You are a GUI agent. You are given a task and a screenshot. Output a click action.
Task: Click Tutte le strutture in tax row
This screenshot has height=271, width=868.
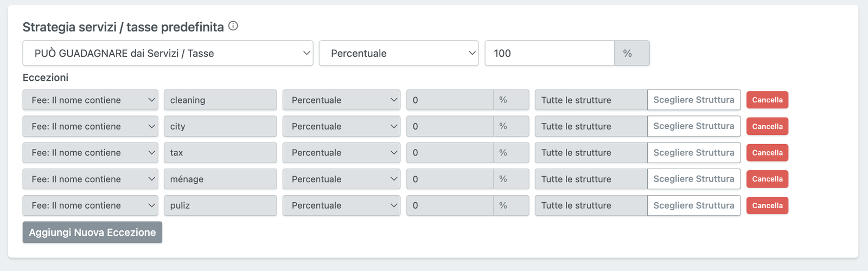(591, 153)
